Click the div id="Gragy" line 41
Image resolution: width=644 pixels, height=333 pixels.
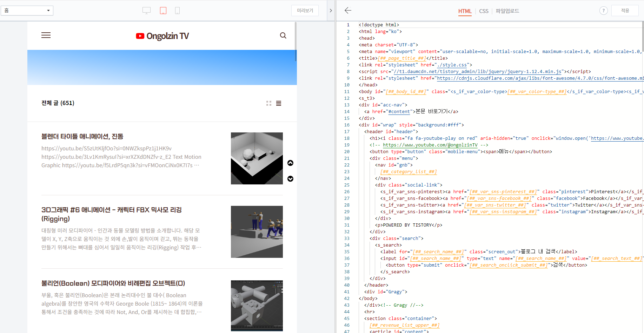click(x=386, y=292)
